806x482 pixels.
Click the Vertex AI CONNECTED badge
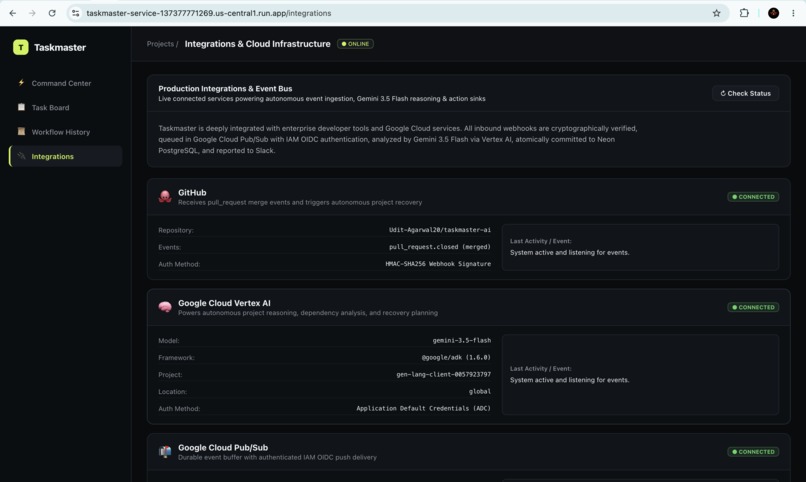coord(753,307)
